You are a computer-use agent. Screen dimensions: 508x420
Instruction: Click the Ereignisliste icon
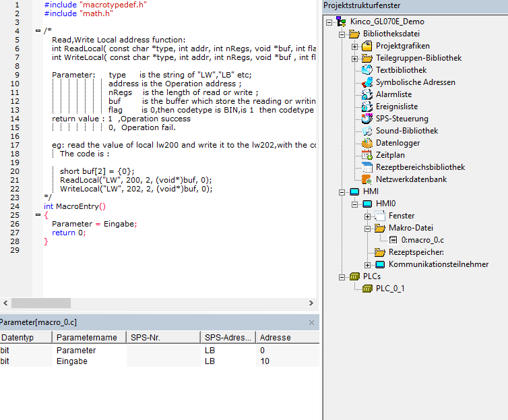tap(367, 107)
